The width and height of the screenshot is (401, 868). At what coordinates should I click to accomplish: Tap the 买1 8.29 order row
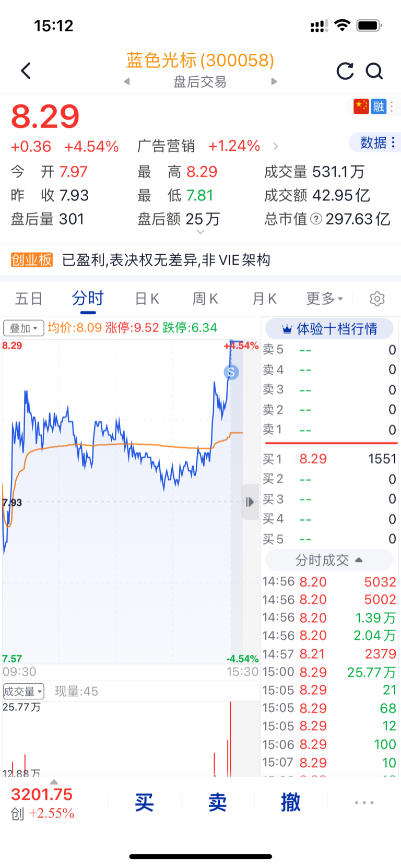click(x=329, y=459)
